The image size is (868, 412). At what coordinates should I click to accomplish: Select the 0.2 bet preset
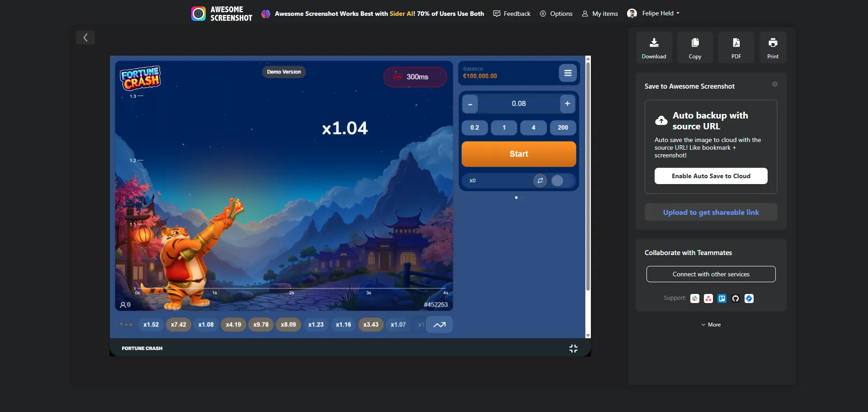click(475, 128)
